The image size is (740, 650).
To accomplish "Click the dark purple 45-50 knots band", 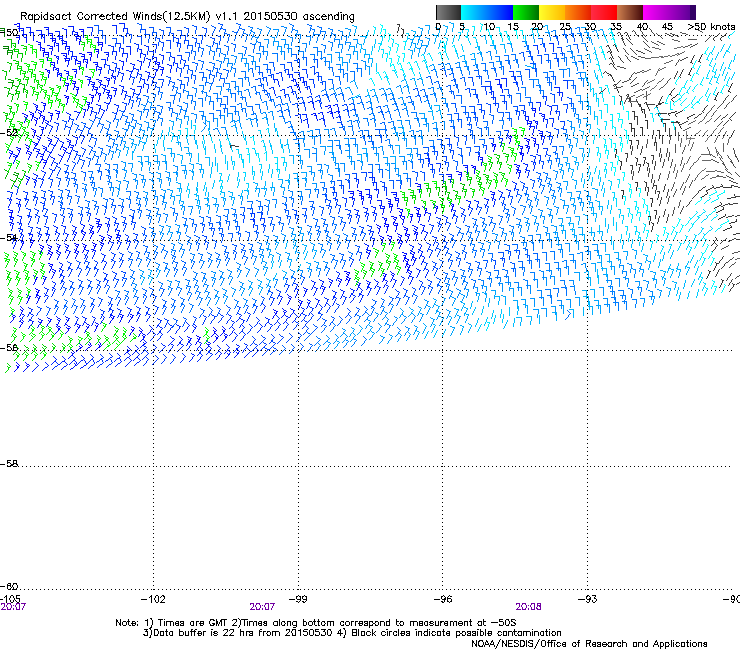I will point(682,12).
